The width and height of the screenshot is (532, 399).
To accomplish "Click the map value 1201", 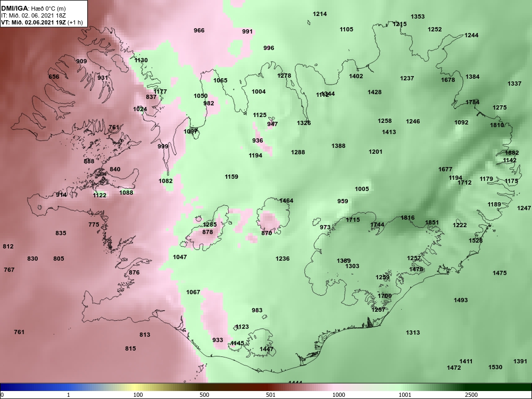I will click(376, 152).
